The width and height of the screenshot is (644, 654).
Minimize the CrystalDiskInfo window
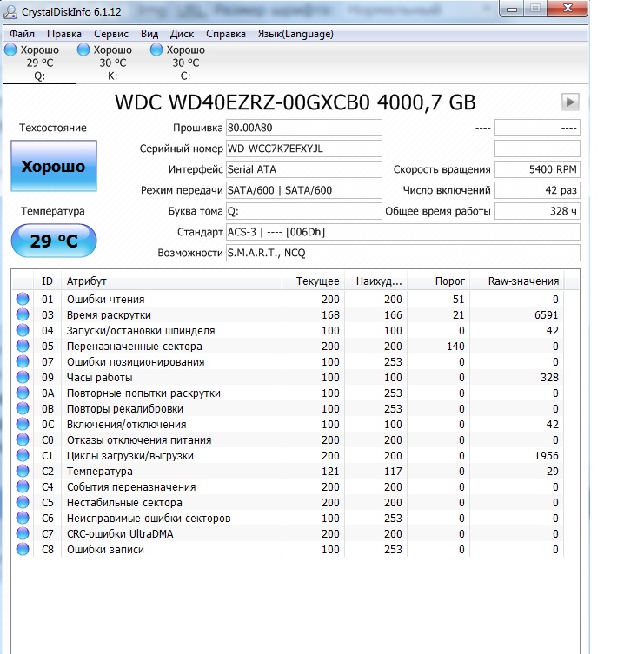click(513, 9)
